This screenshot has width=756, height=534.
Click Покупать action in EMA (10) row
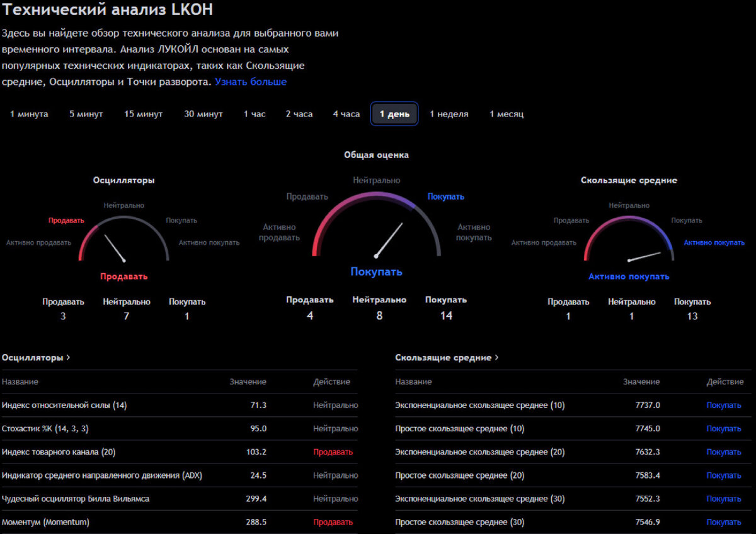[724, 405]
